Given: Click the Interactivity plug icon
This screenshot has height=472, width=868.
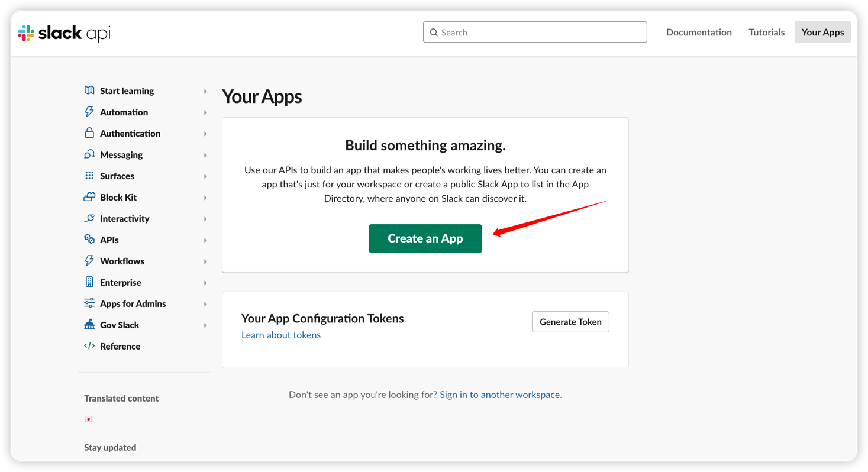Looking at the screenshot, I should pos(89,218).
